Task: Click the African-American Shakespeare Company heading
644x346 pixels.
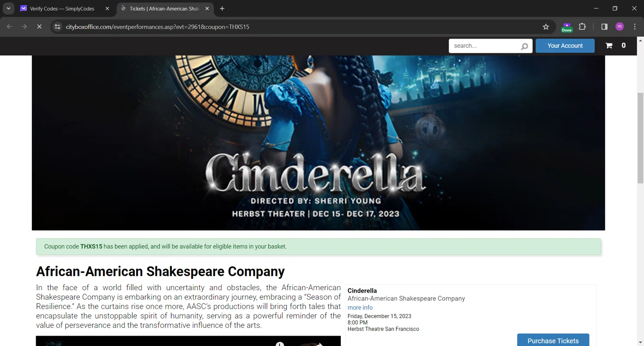Action: (160, 272)
